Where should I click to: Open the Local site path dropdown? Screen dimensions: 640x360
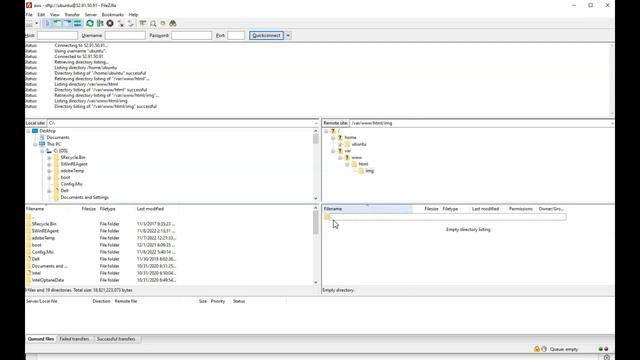(x=316, y=123)
